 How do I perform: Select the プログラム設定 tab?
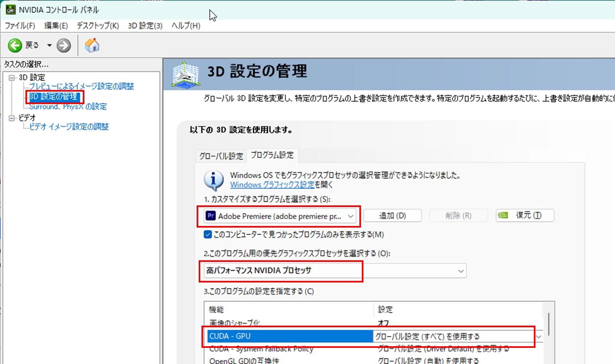pos(272,155)
